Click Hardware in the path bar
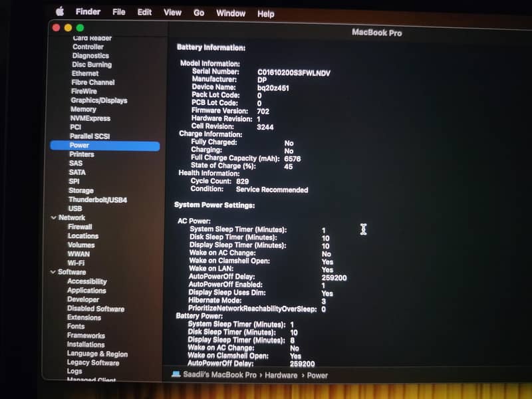The width and height of the screenshot is (532, 399). coord(281,375)
